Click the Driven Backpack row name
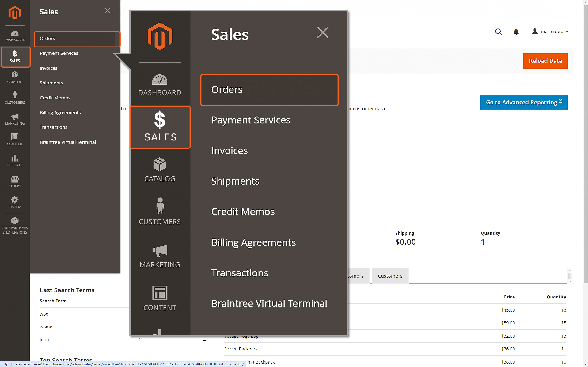Screen dimensions: 588x367 pos(241,349)
